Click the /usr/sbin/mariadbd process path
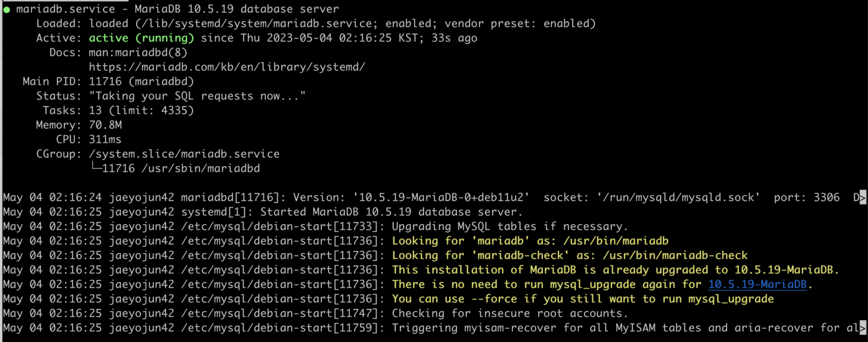The width and height of the screenshot is (868, 342). point(200,168)
